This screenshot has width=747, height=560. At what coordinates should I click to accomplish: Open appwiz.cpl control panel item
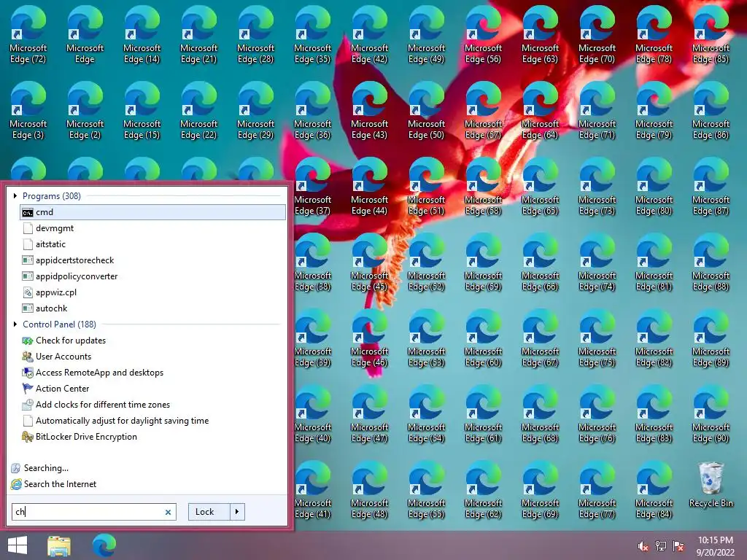[152, 292]
